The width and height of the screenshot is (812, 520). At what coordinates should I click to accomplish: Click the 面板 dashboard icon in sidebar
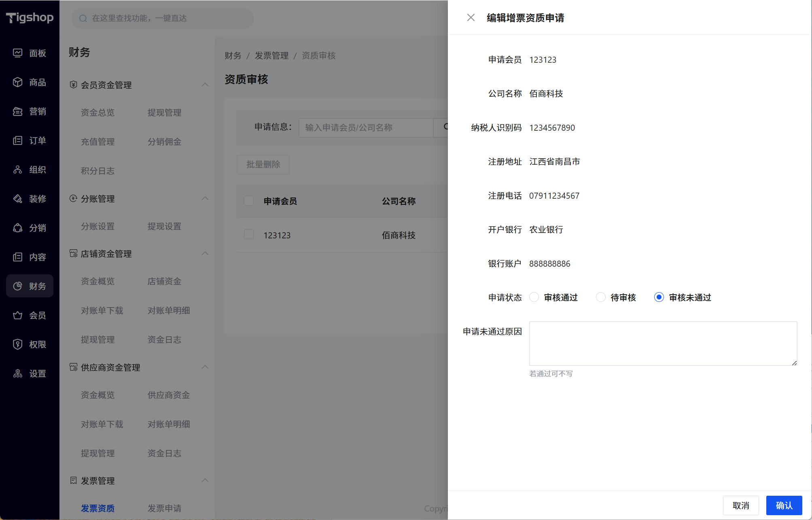point(17,53)
